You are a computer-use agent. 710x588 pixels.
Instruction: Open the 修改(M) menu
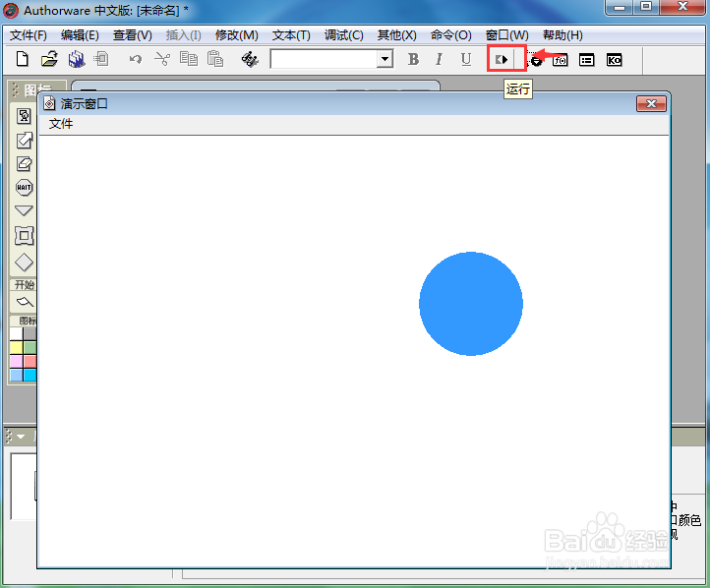[237, 34]
